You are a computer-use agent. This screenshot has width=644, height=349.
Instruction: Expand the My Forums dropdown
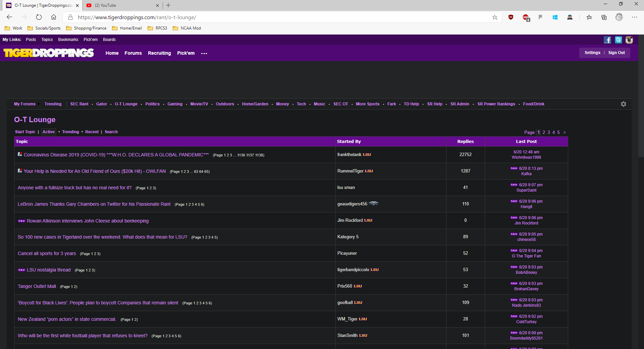[26, 104]
